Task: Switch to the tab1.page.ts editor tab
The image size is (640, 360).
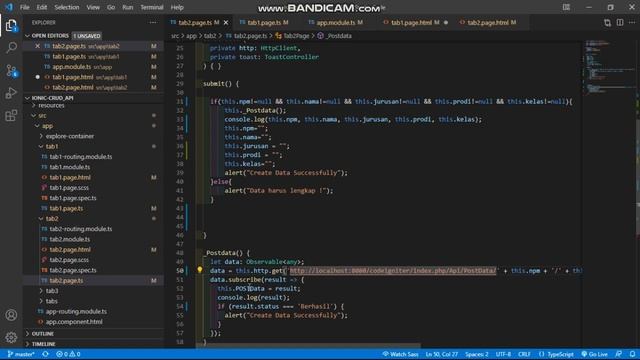Action: click(264, 23)
